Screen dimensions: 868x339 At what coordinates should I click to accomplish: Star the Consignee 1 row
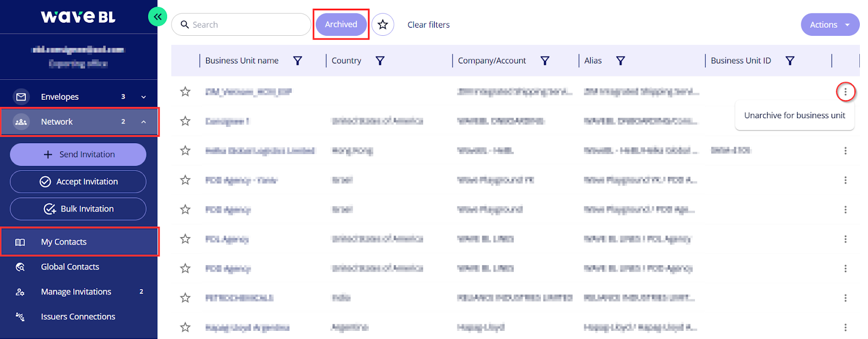pyautogui.click(x=186, y=121)
